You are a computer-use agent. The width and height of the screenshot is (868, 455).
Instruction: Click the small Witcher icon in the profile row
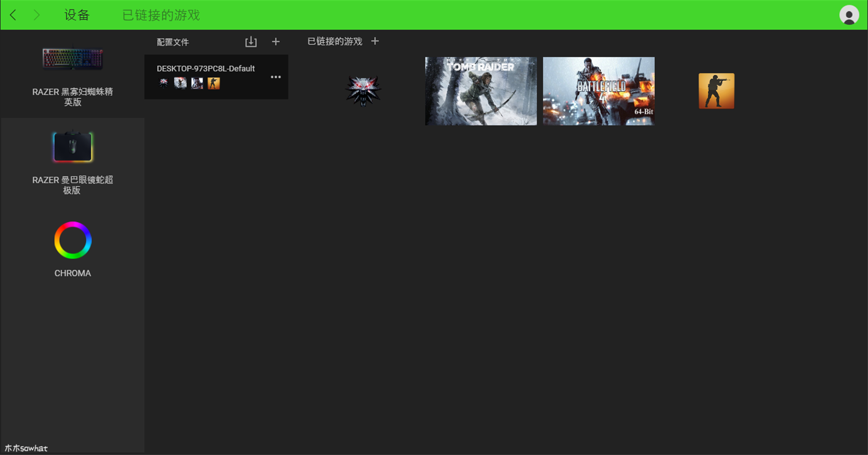point(163,83)
